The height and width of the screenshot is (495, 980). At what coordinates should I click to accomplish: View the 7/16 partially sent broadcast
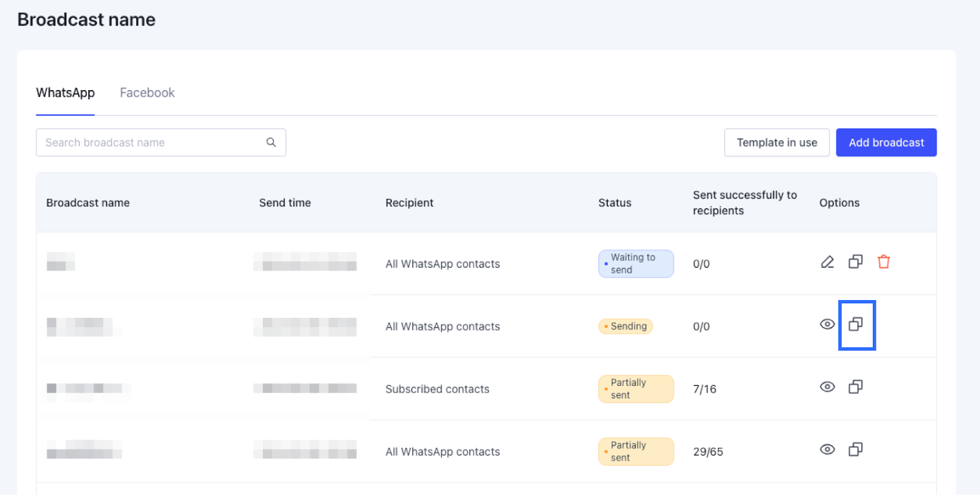[827, 387]
